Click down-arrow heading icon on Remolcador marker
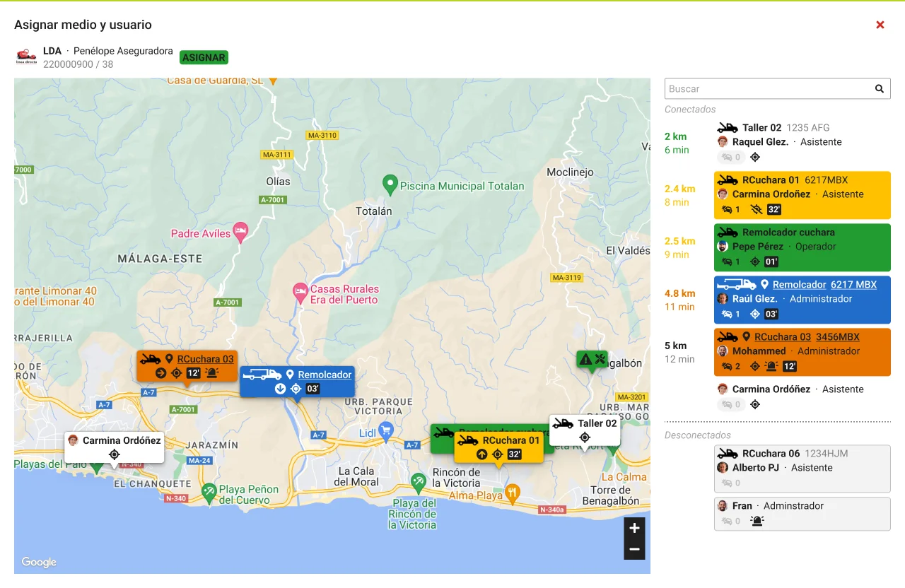 tap(280, 389)
